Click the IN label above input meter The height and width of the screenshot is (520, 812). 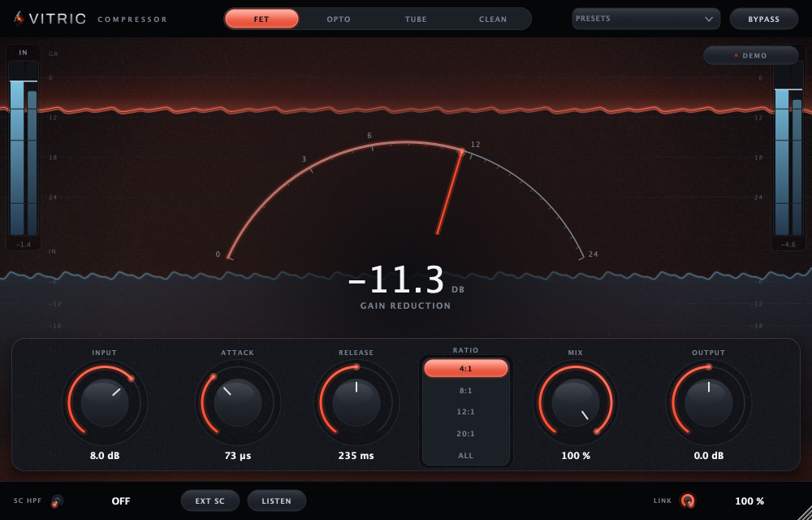pyautogui.click(x=24, y=52)
